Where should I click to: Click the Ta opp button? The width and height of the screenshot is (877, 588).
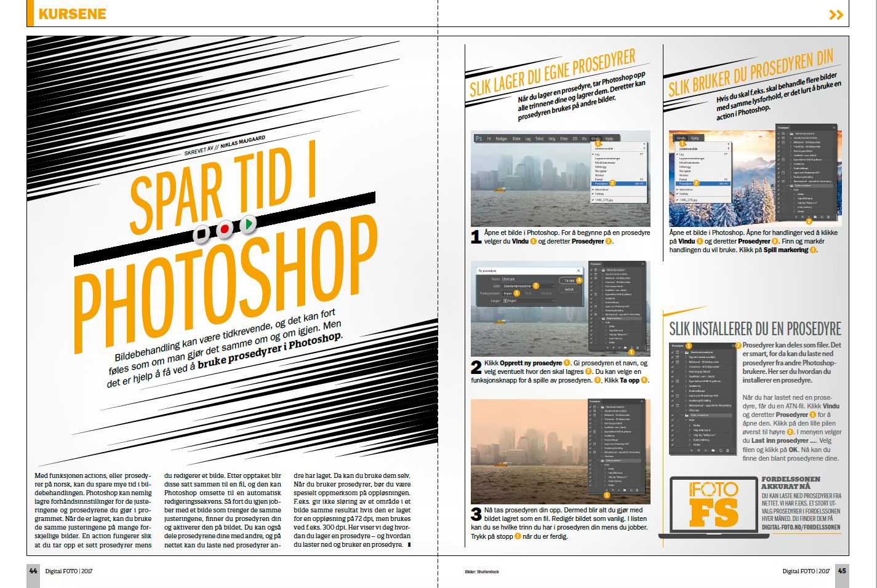pos(569,280)
